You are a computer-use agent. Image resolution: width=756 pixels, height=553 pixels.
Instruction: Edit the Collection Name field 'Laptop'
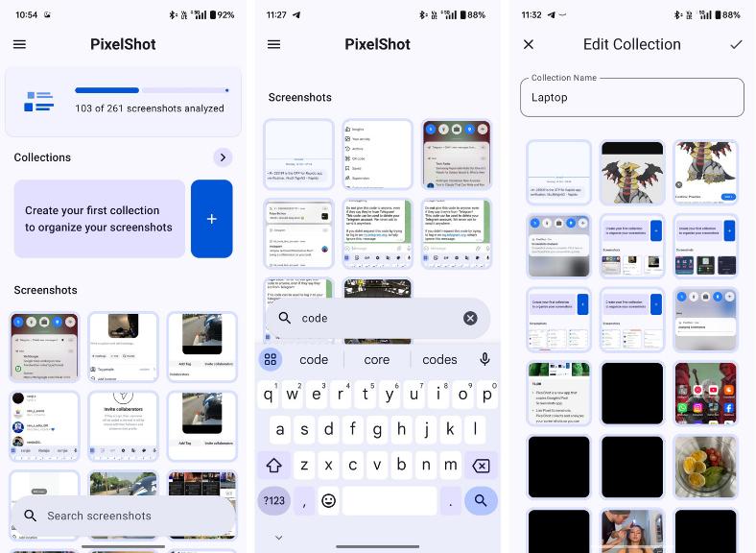[631, 97]
